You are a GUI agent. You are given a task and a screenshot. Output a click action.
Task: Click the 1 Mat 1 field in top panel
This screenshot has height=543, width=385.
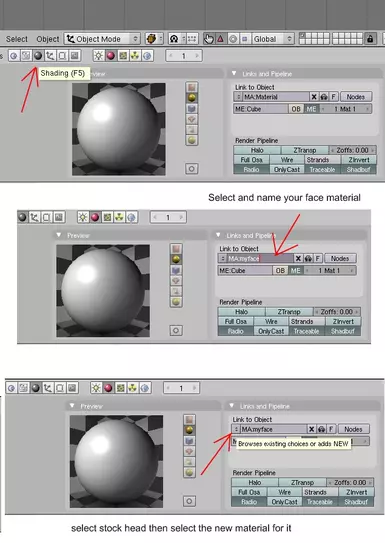pyautogui.click(x=345, y=109)
